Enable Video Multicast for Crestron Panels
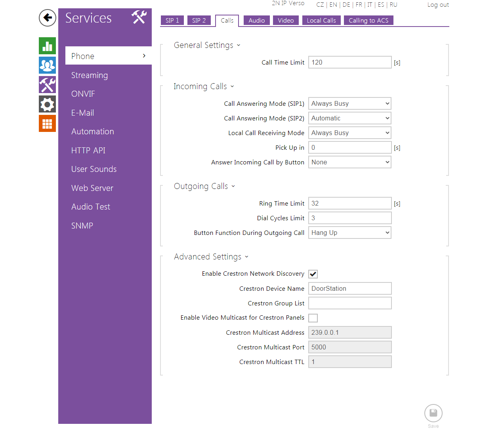The image size is (504, 429). 313,318
